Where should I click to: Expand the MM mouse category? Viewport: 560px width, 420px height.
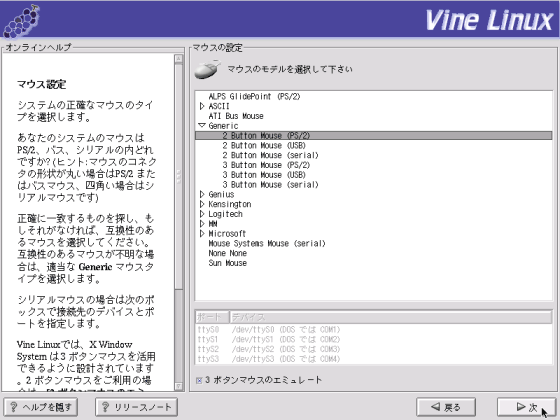(x=202, y=224)
